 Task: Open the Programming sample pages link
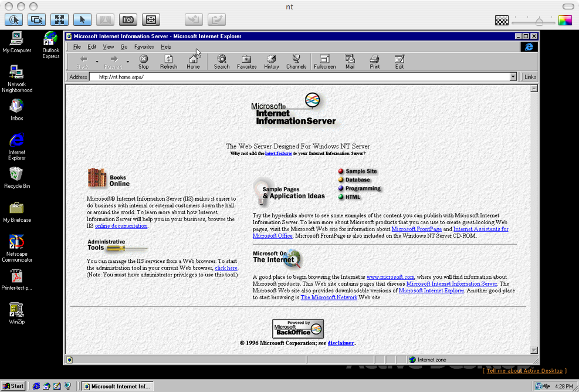tap(359, 188)
